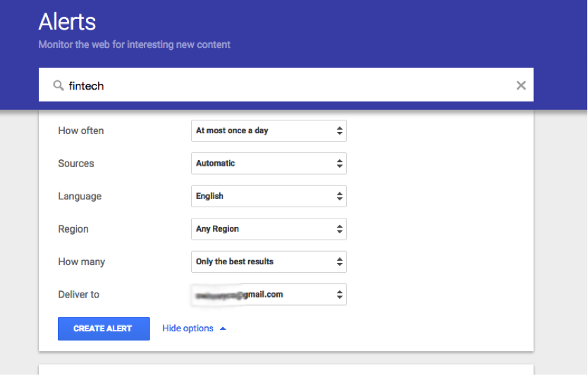Click the "Sources" row label
Viewport: 588px width, 375px height.
pyautogui.click(x=76, y=164)
